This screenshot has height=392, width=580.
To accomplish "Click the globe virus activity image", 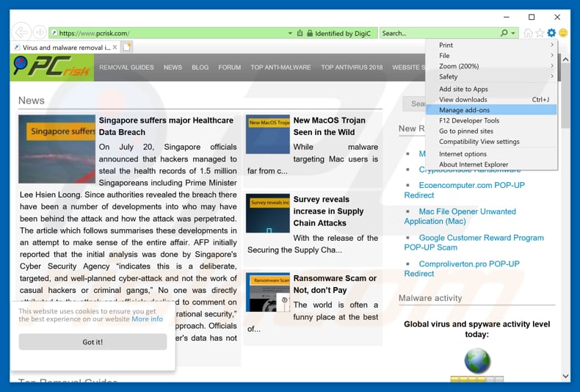I will (477, 360).
